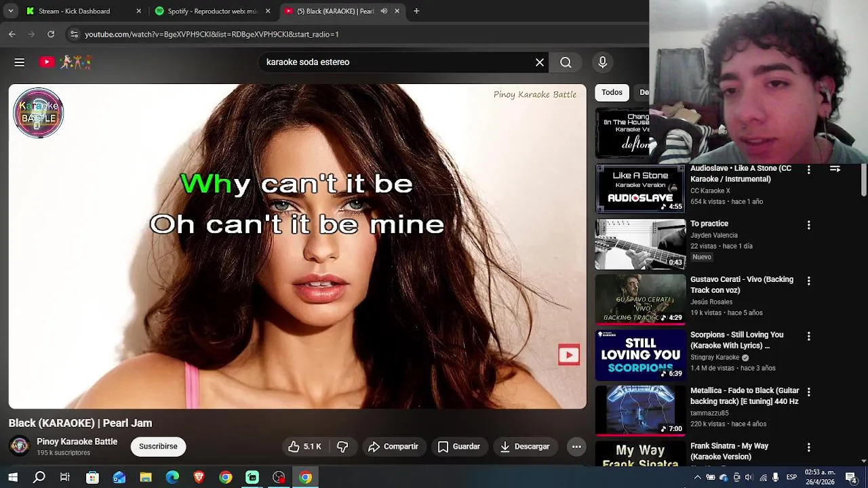The height and width of the screenshot is (488, 868).
Task: Open options for Metallica Fade to Black
Action: pyautogui.click(x=808, y=392)
